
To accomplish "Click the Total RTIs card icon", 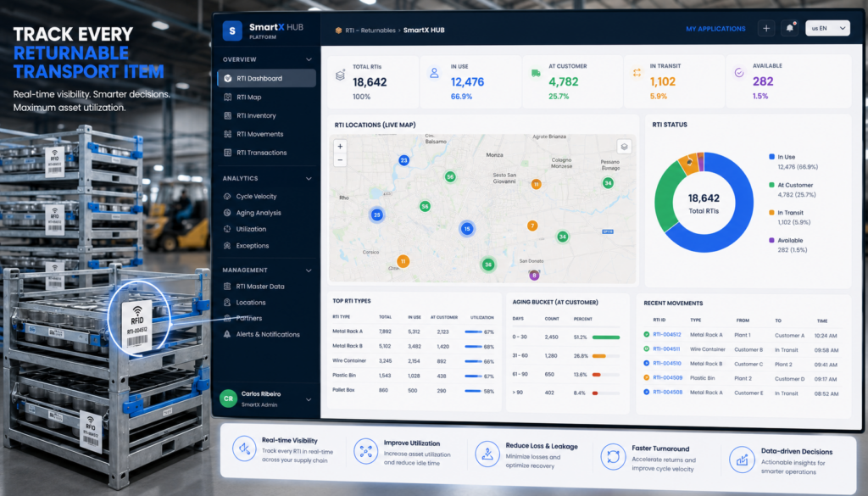I will (x=340, y=75).
